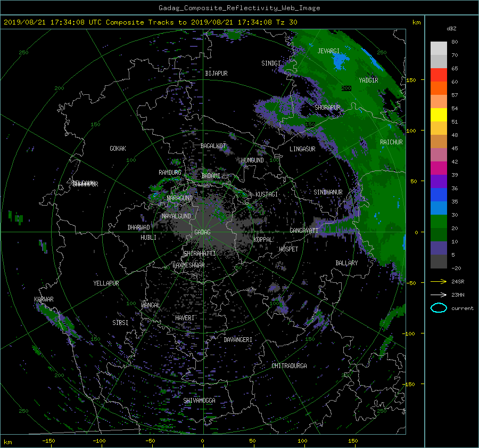Click the KARWAR city label
Viewport: 479px width, 448px height.
coord(44,299)
